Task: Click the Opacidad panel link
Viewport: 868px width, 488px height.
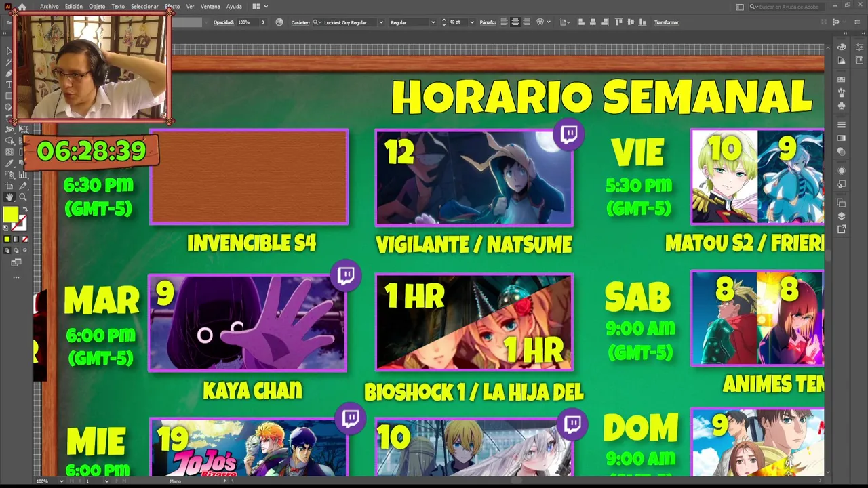Action: (224, 22)
